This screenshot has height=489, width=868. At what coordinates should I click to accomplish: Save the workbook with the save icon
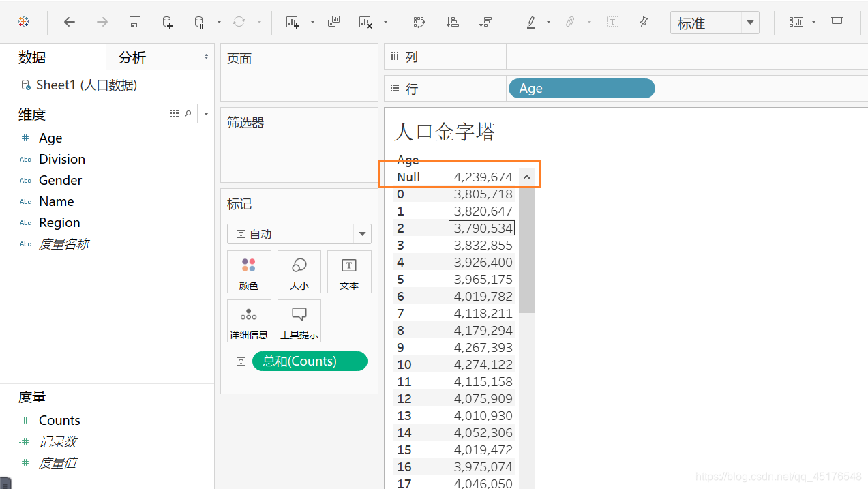pyautogui.click(x=135, y=22)
